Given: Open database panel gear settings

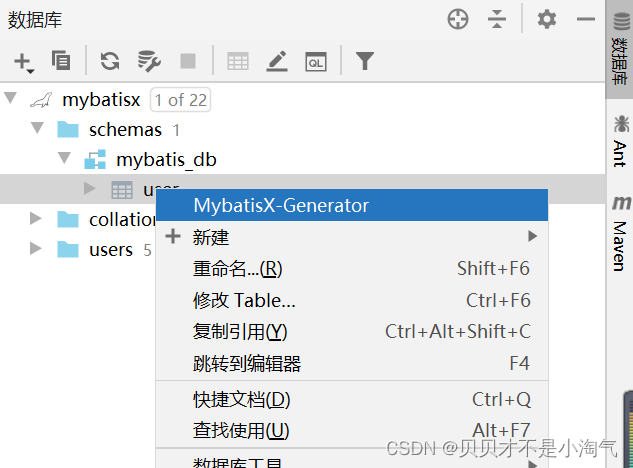Looking at the screenshot, I should pos(547,19).
